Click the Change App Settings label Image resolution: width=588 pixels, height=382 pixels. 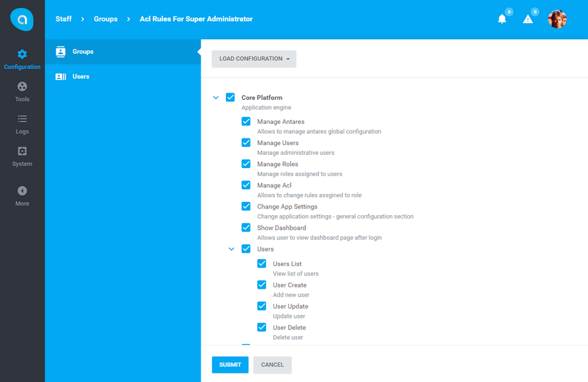pos(287,207)
